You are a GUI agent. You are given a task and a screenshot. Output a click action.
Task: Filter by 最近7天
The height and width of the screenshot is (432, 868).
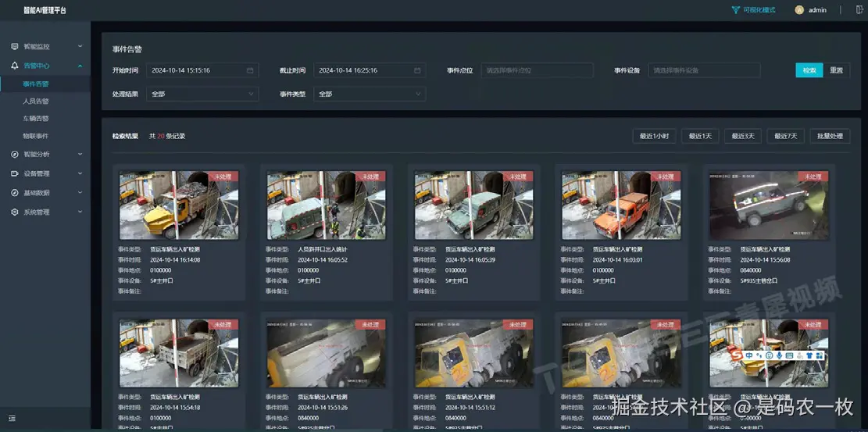(785, 136)
